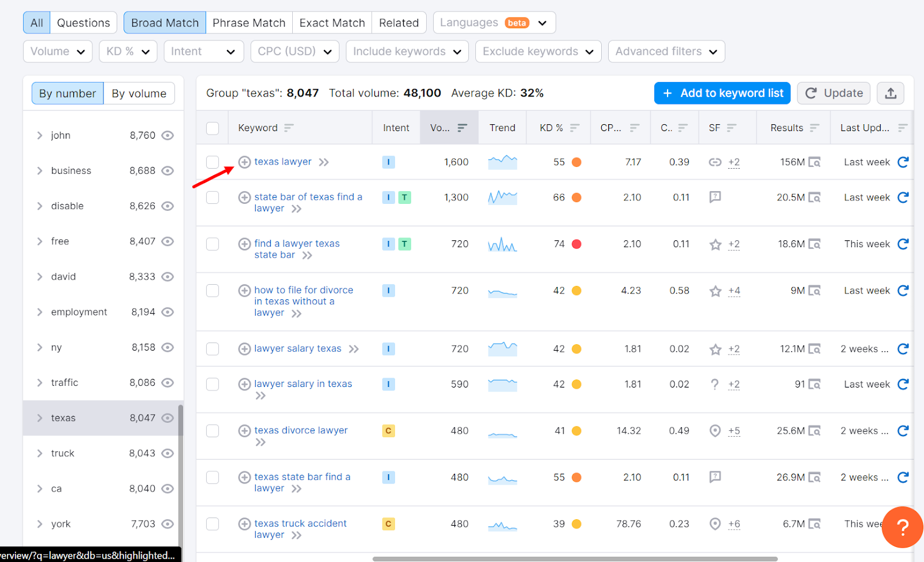Image resolution: width=924 pixels, height=562 pixels.
Task: Refresh the 'texas lawyer' row data
Action: pyautogui.click(x=903, y=162)
